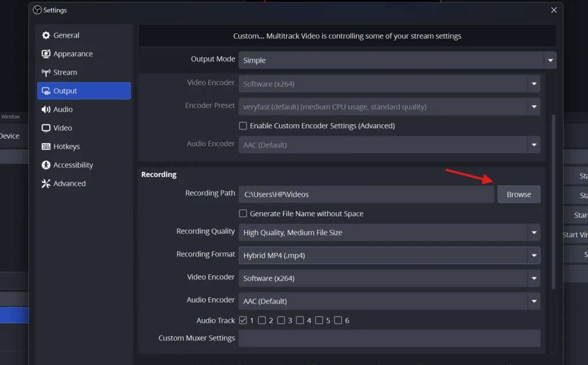Open the General settings tab
This screenshot has height=365, width=588.
[84, 35]
